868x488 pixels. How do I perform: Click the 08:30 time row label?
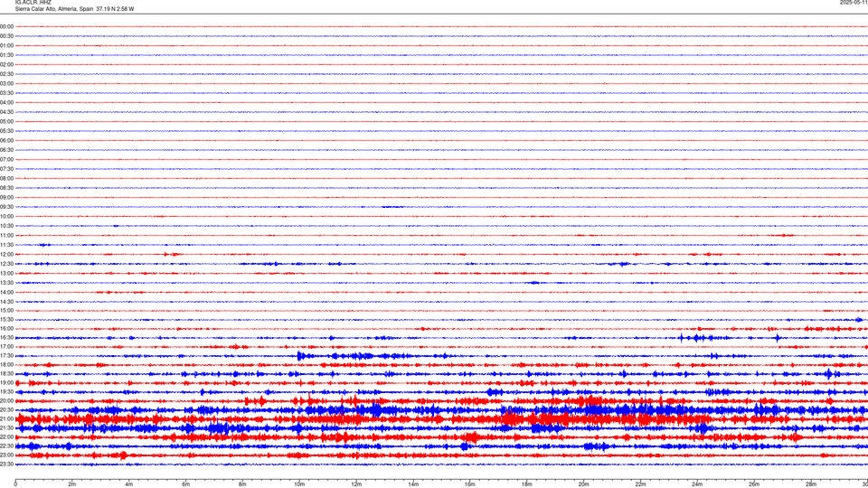(x=6, y=188)
